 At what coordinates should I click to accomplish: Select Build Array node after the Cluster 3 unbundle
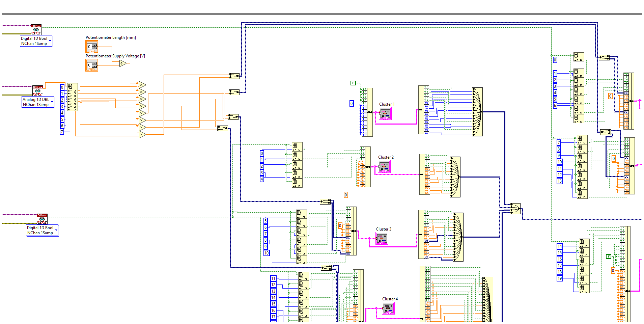point(458,237)
